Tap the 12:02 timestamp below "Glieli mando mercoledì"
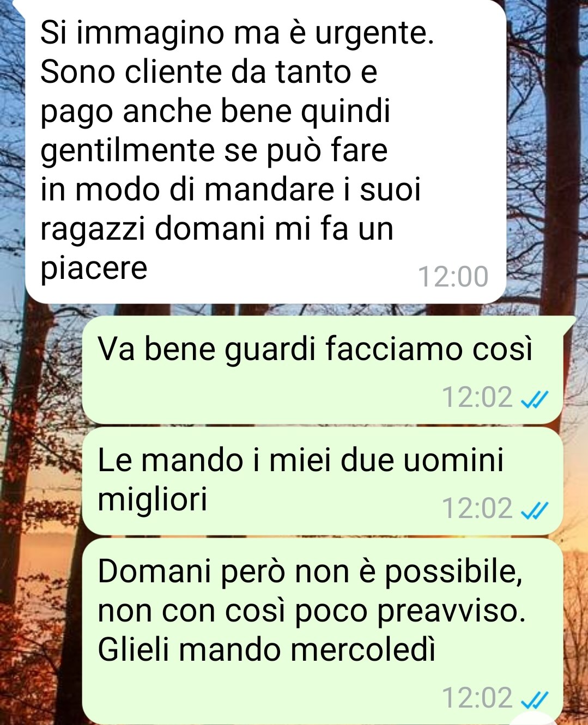588x725 pixels. [x=477, y=698]
